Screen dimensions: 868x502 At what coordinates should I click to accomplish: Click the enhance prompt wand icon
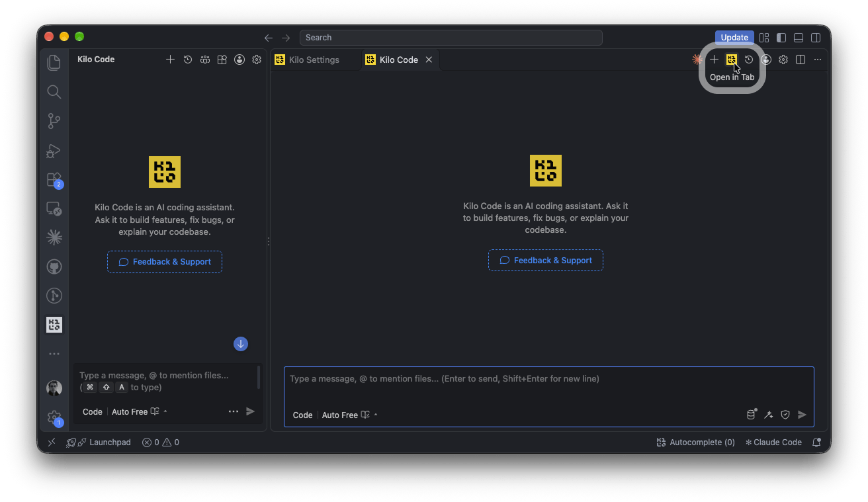pos(768,415)
